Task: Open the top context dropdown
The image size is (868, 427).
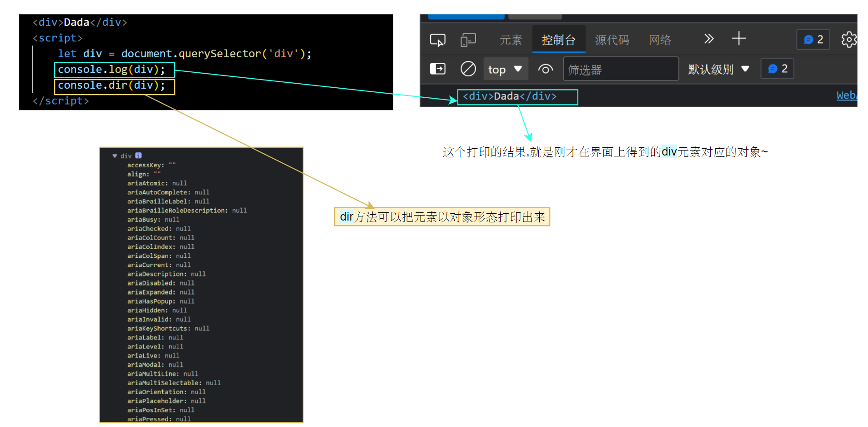Action: click(505, 69)
